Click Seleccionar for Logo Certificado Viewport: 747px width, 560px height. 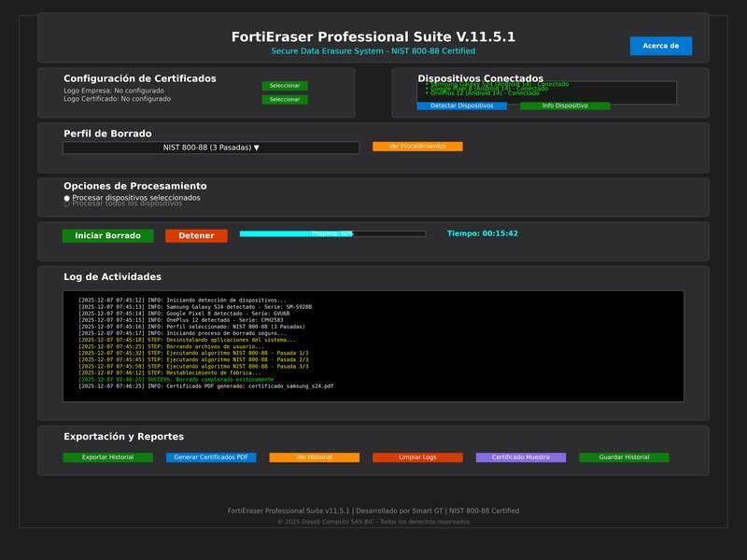(x=284, y=100)
